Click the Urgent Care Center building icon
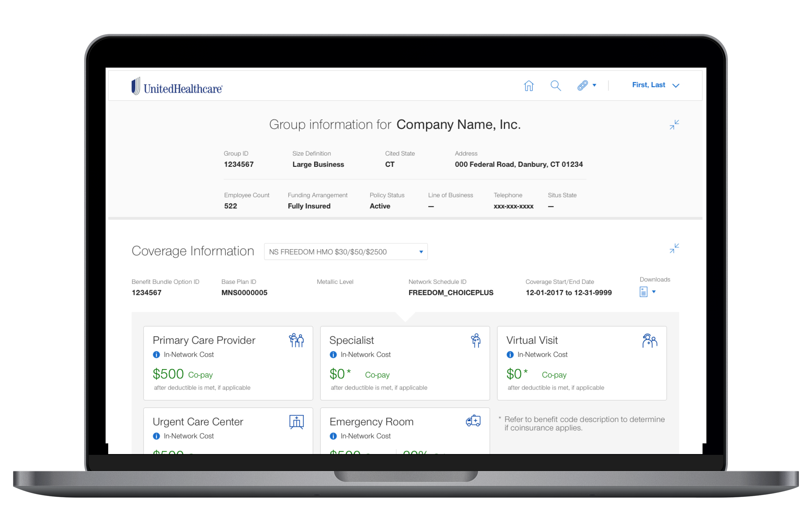812x511 pixels. (x=296, y=422)
